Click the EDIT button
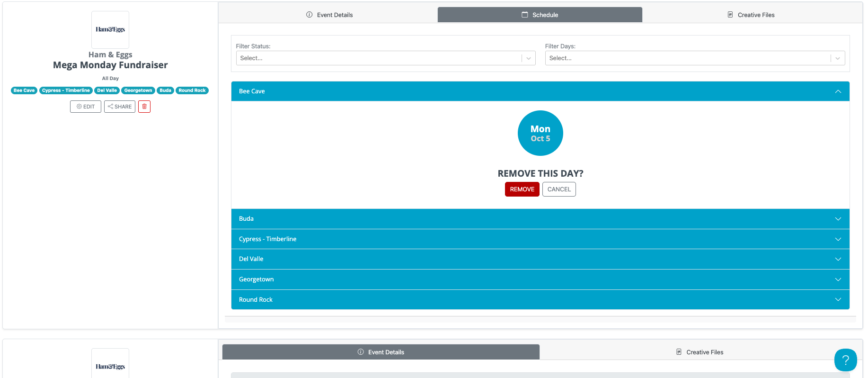868x378 pixels. coord(86,107)
